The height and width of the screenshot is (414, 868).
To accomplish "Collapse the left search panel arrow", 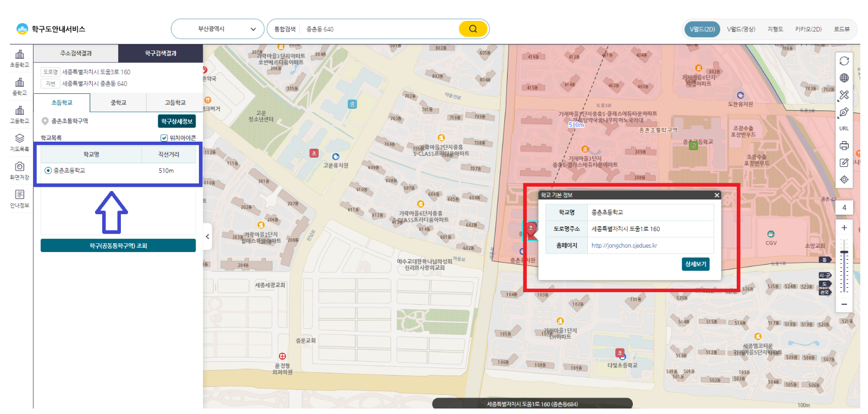I will click(x=207, y=237).
